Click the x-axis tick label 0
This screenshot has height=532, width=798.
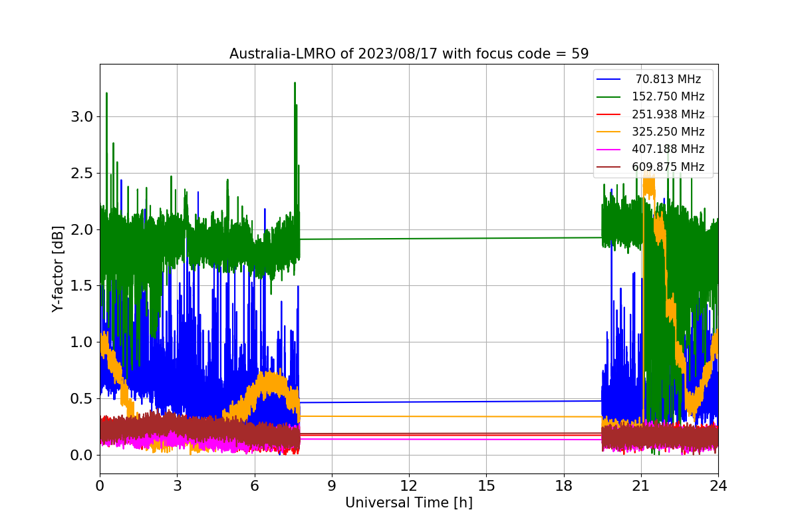click(100, 486)
